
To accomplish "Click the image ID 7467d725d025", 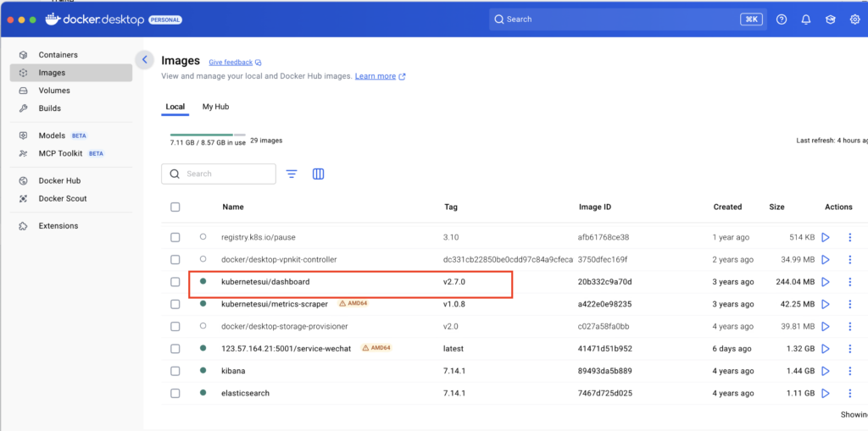I will 605,394.
